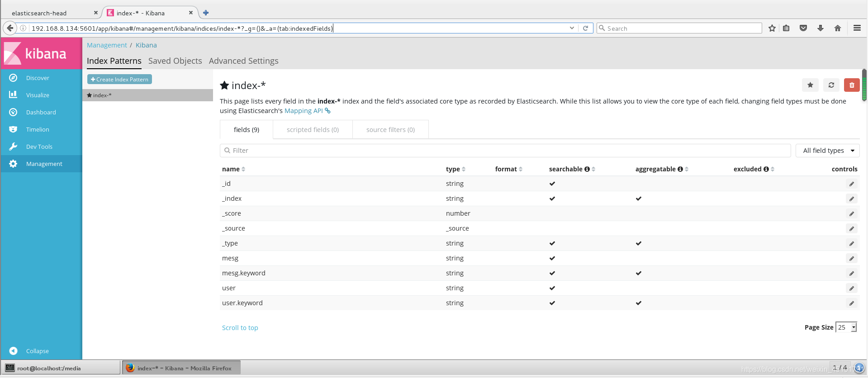
Task: Edit the _type field pencil icon
Action: [x=852, y=243]
